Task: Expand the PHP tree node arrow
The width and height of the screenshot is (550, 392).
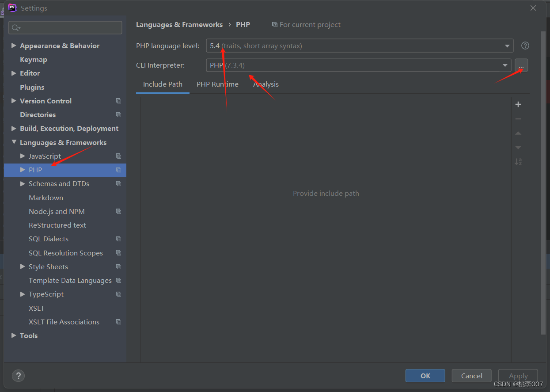Action: [23, 170]
